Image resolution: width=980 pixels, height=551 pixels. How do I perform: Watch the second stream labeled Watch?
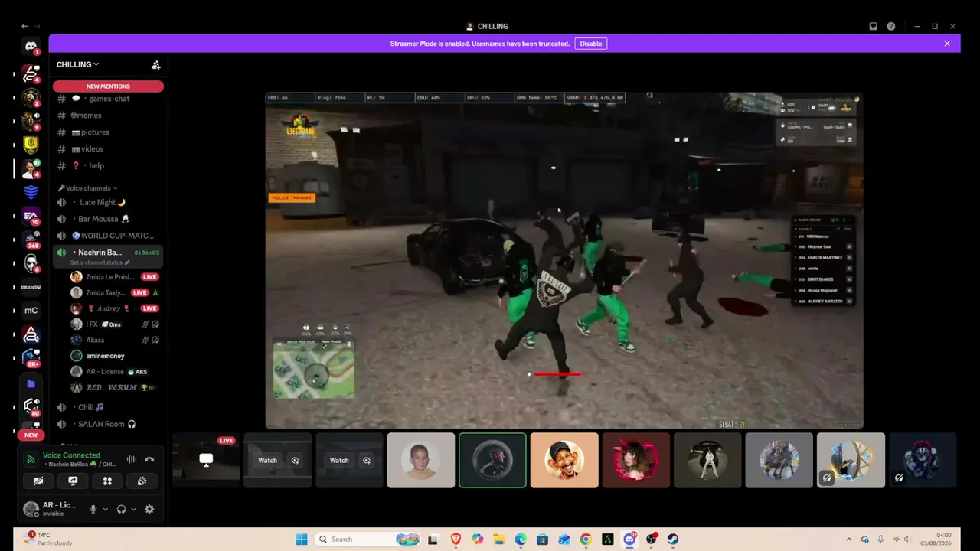339,461
